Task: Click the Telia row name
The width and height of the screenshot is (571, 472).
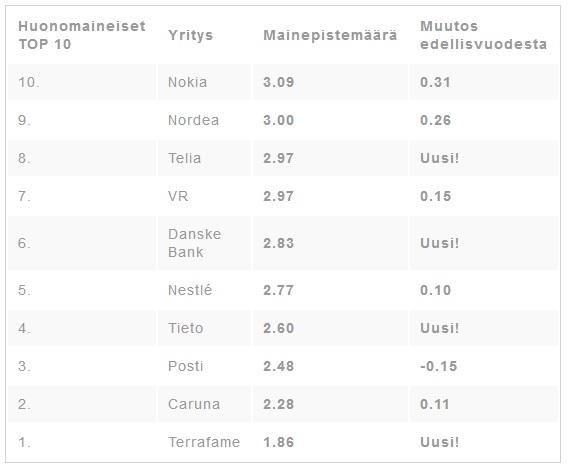Action: pos(185,158)
